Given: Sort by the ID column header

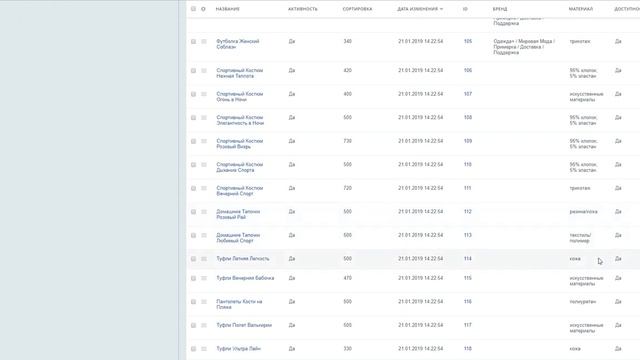Looking at the screenshot, I should pyautogui.click(x=465, y=9).
